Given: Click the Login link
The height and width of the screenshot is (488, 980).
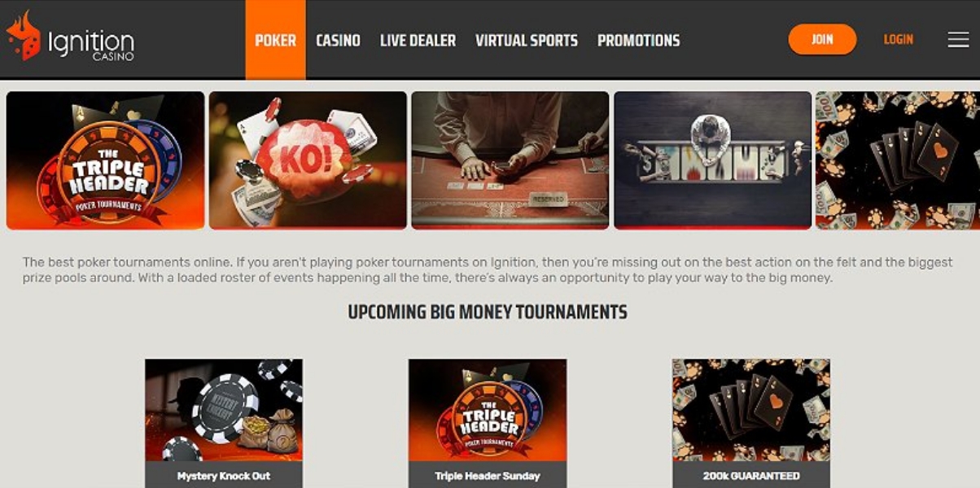Looking at the screenshot, I should pos(899,39).
